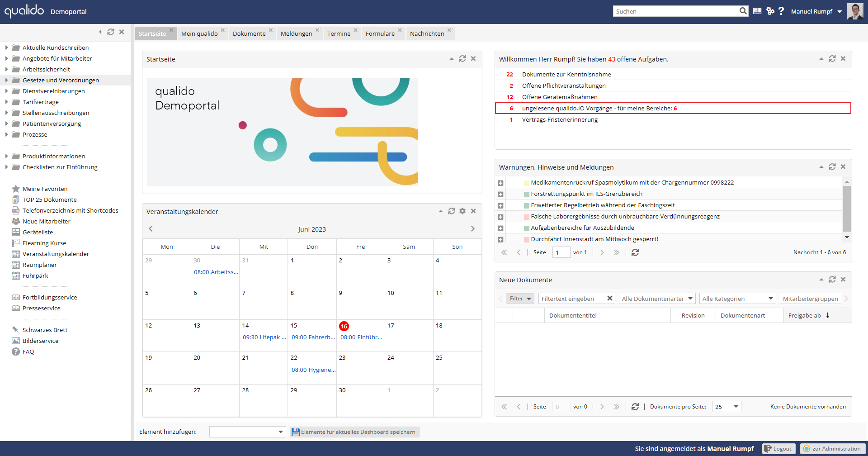Click zur Administration button
The image size is (868, 456).
click(x=832, y=449)
